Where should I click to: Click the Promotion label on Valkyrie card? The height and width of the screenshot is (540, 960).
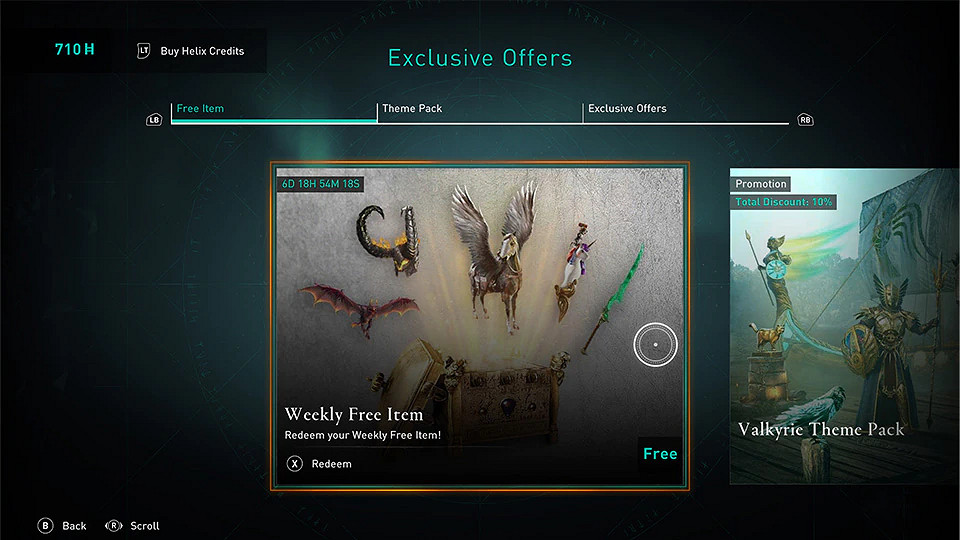point(760,184)
